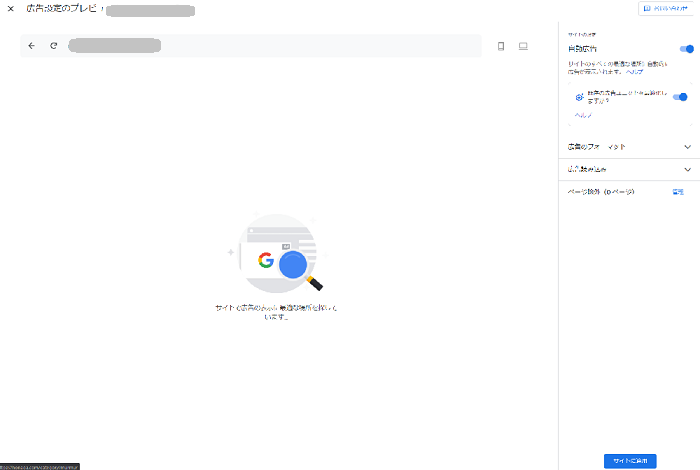Click the optimization gear icon
The height and width of the screenshot is (470, 700).
point(579,97)
